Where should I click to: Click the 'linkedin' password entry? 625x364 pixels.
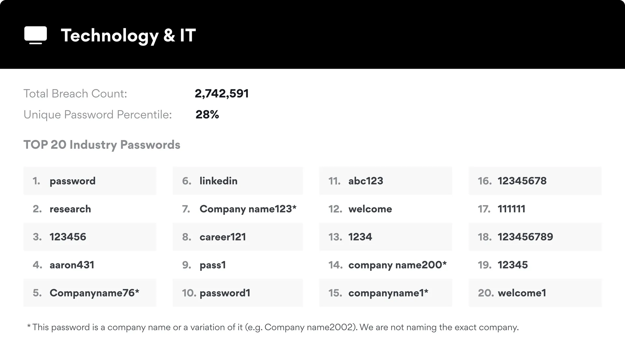(x=218, y=181)
